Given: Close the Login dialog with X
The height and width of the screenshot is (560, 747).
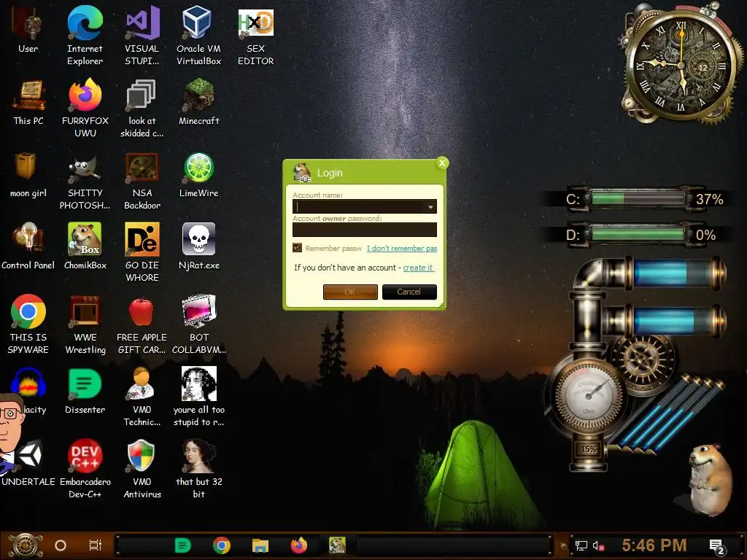Looking at the screenshot, I should click(x=442, y=163).
